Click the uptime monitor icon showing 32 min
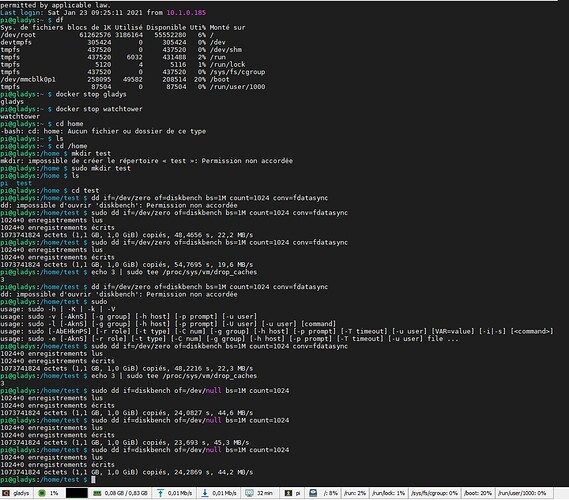 coord(249,493)
